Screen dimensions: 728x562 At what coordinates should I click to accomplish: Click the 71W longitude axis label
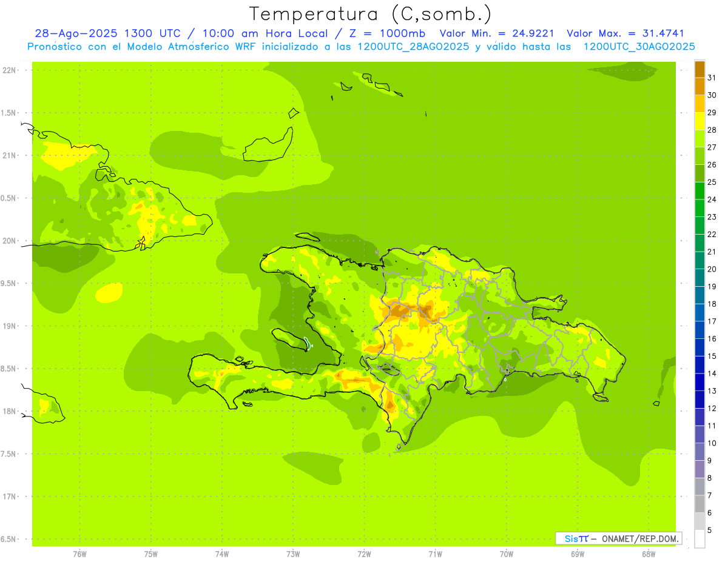click(x=435, y=554)
